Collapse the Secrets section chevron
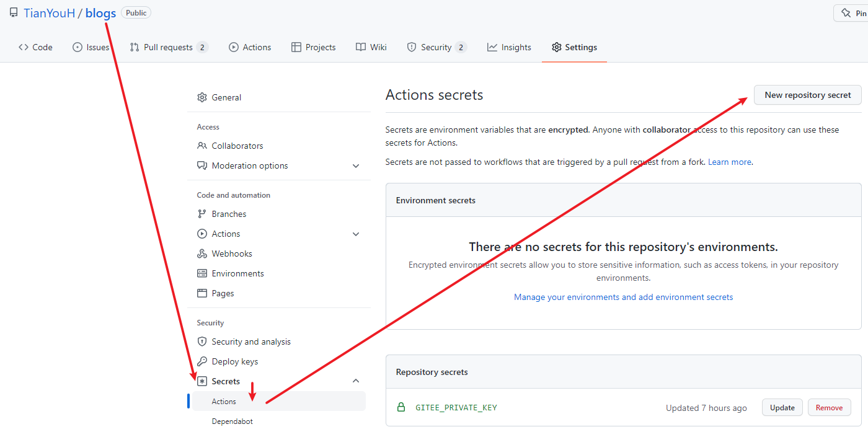 [356, 381]
